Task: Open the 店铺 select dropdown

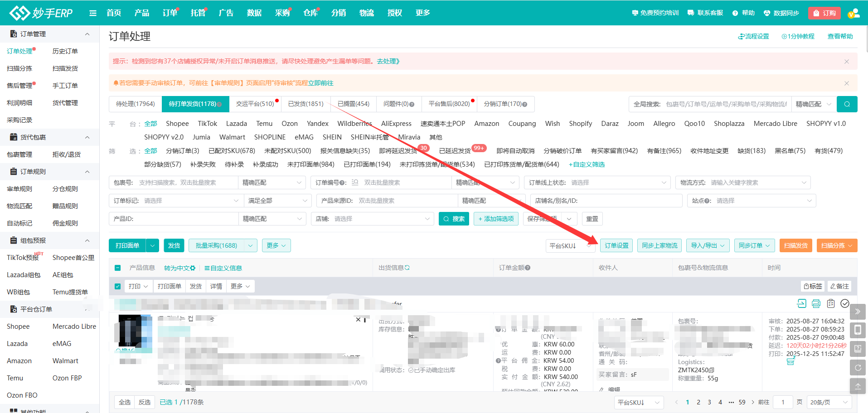Action: (x=373, y=219)
